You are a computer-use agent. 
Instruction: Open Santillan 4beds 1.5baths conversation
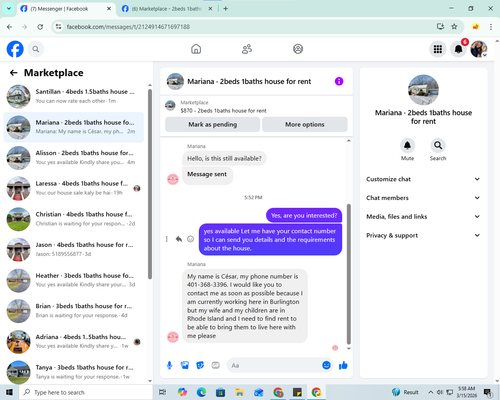tap(74, 96)
